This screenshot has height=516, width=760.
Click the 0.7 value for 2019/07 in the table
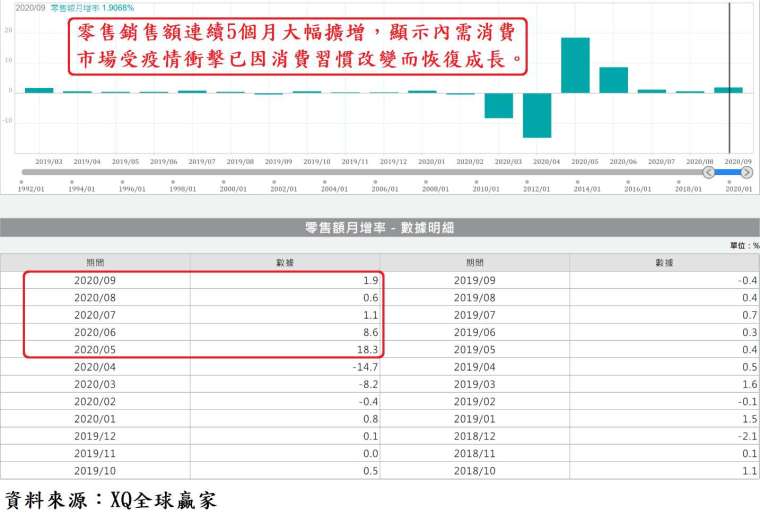[x=750, y=315]
